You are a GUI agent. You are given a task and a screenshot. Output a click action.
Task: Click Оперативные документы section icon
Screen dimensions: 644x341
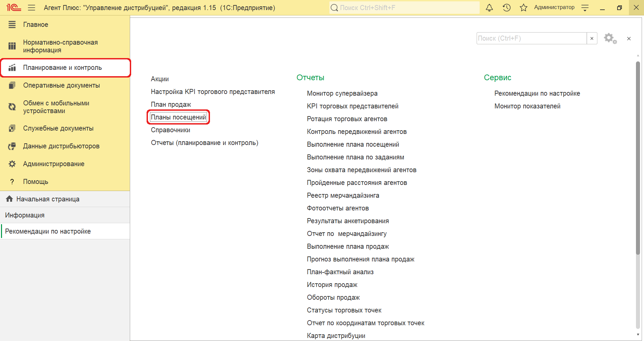[x=12, y=85]
